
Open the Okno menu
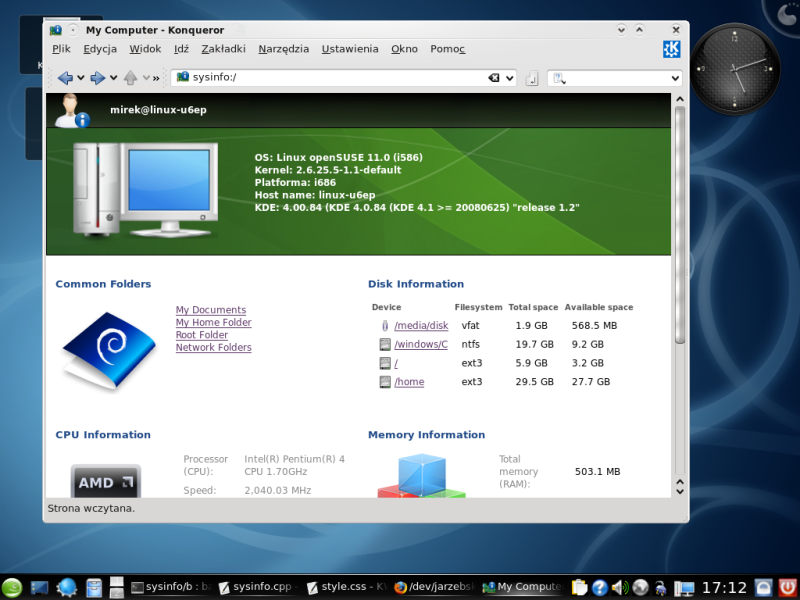405,49
